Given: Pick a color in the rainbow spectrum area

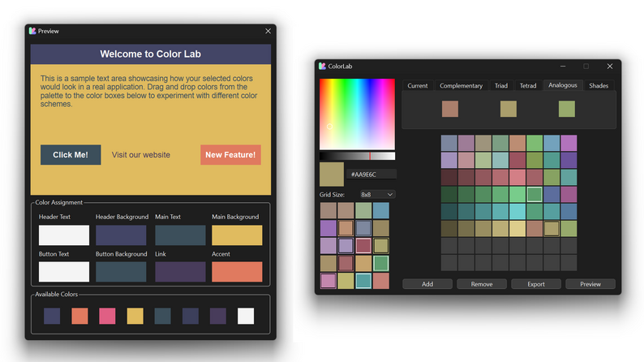Looking at the screenshot, I should [358, 114].
